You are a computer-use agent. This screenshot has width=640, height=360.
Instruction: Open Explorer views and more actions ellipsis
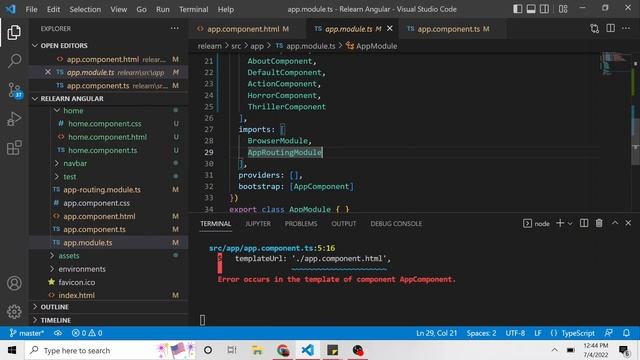[x=175, y=28]
